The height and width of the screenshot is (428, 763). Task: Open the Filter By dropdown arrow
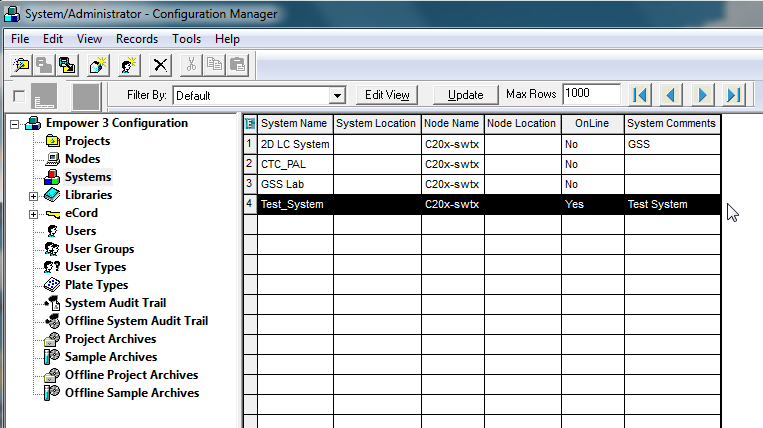coord(337,96)
